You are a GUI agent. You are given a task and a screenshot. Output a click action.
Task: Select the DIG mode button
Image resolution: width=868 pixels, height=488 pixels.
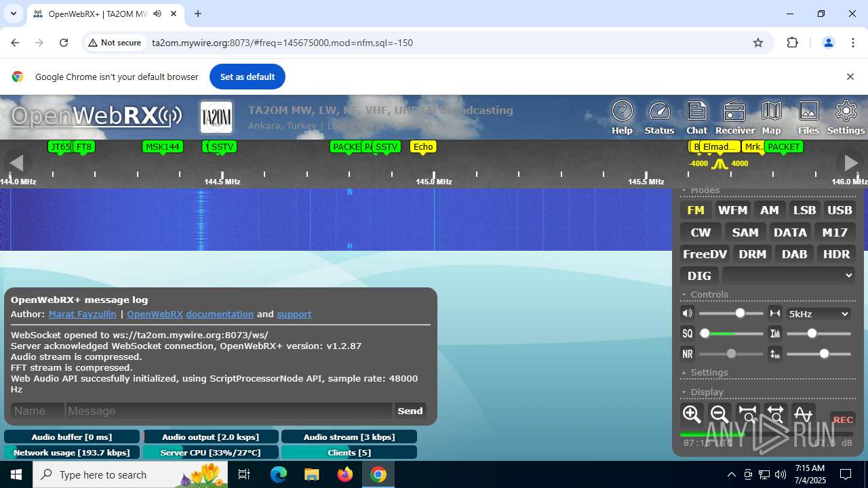coord(699,276)
